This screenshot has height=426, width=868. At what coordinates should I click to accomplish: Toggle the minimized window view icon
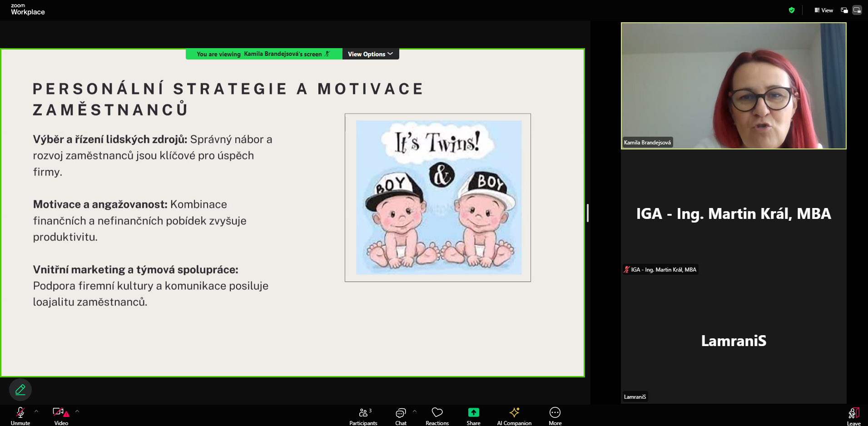tap(844, 10)
